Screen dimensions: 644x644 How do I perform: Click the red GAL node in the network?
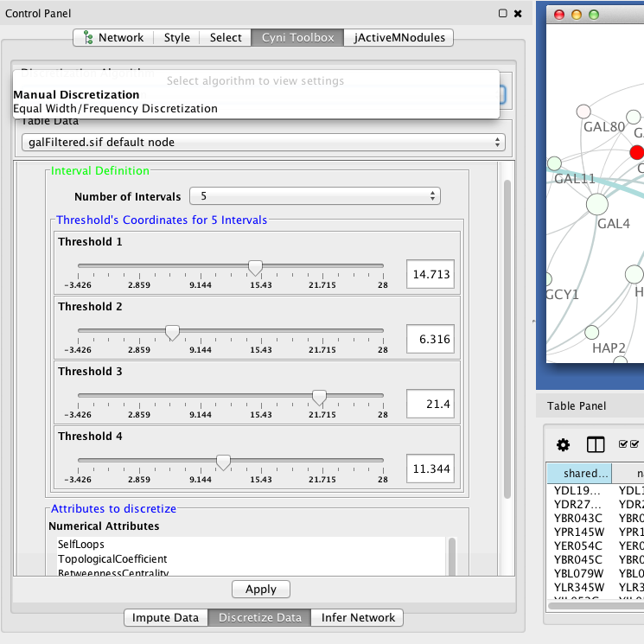(x=637, y=152)
